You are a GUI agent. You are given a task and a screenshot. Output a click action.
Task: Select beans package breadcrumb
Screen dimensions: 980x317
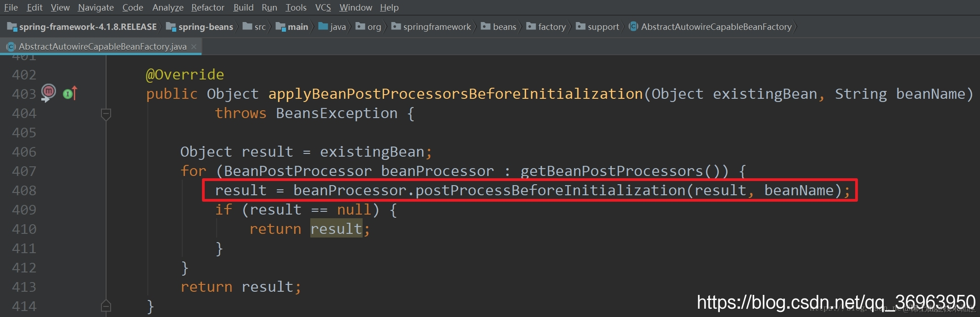[498, 27]
